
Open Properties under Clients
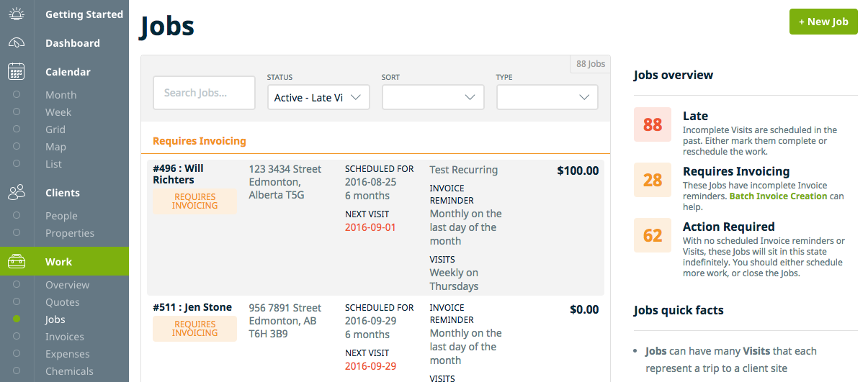pos(70,233)
